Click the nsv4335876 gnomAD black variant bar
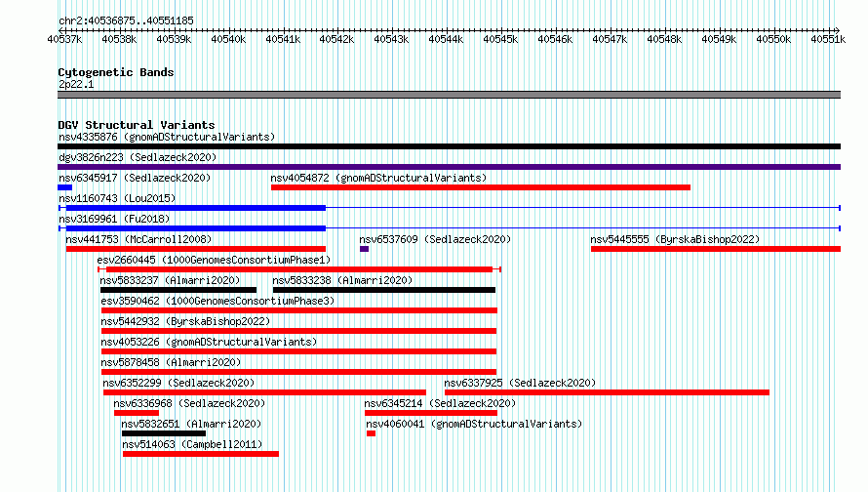Image resolution: width=868 pixels, height=492 pixels. (x=449, y=146)
